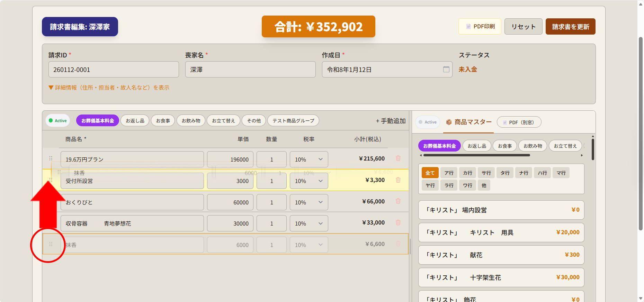Image resolution: width=644 pixels, height=302 pixels.
Task: Delete the 19.6万円プラン row with trash icon
Action: pyautogui.click(x=398, y=158)
